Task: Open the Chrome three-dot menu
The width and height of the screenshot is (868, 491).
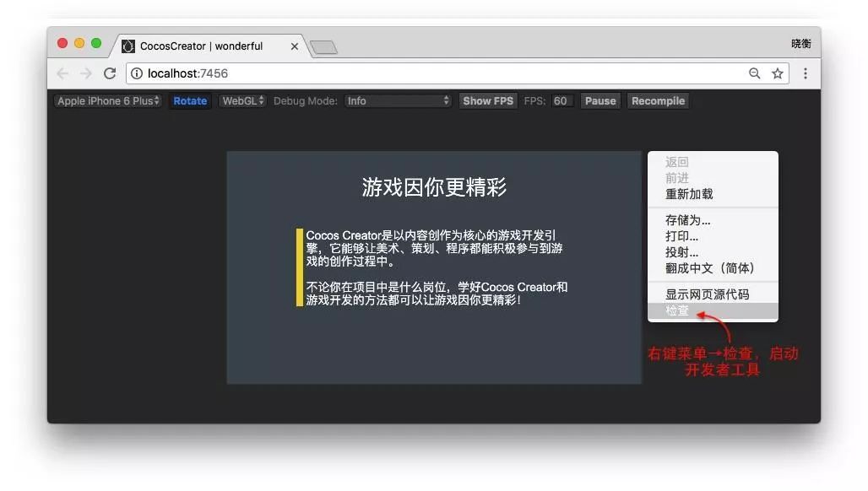Action: [x=806, y=73]
